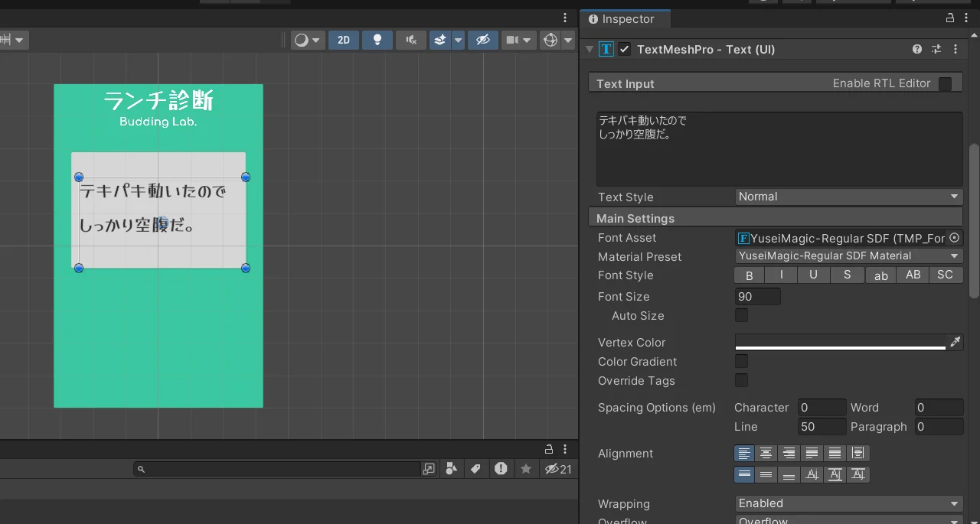Viewport: 980px width, 524px height.
Task: Pick vertex color with eyedropper
Action: click(x=955, y=342)
